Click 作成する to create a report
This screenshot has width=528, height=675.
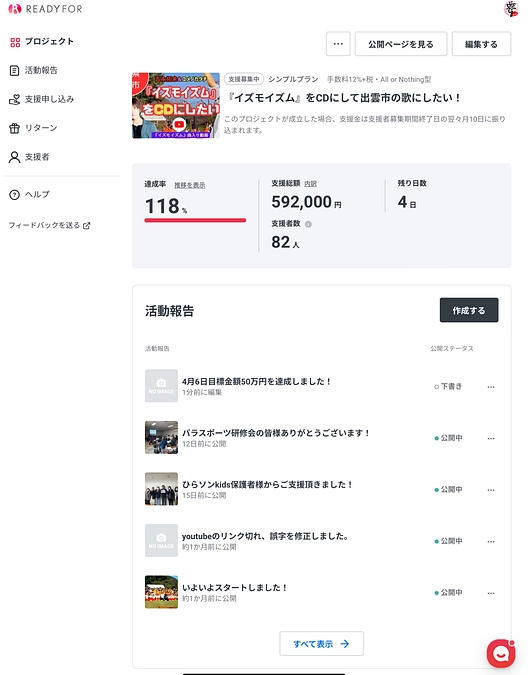tap(469, 310)
